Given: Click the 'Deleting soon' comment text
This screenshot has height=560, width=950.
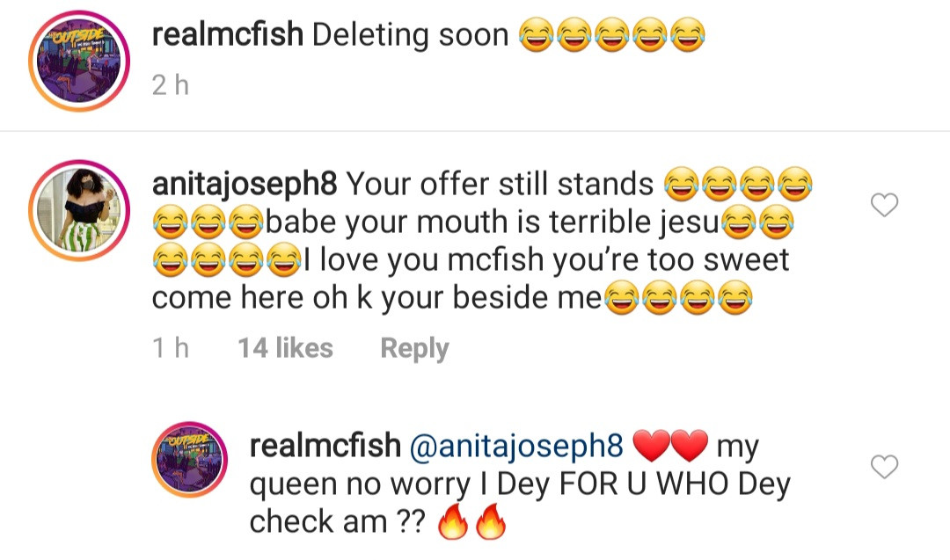Looking at the screenshot, I should click(x=411, y=35).
